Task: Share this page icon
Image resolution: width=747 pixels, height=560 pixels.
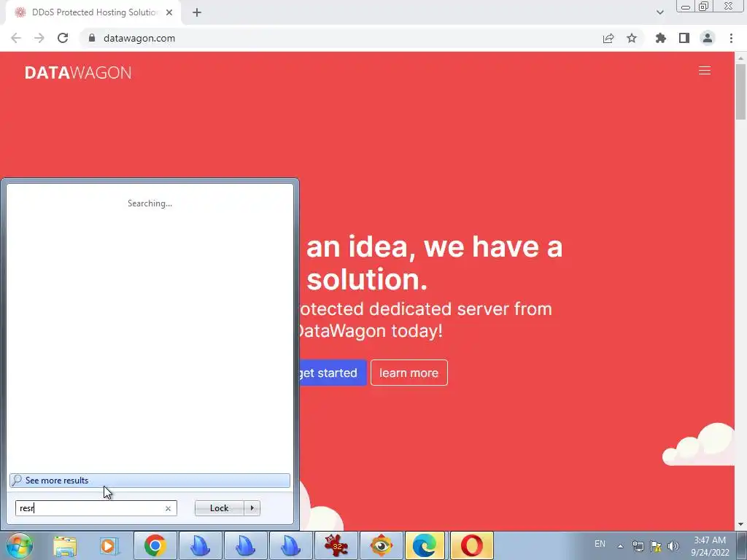Action: coord(608,38)
